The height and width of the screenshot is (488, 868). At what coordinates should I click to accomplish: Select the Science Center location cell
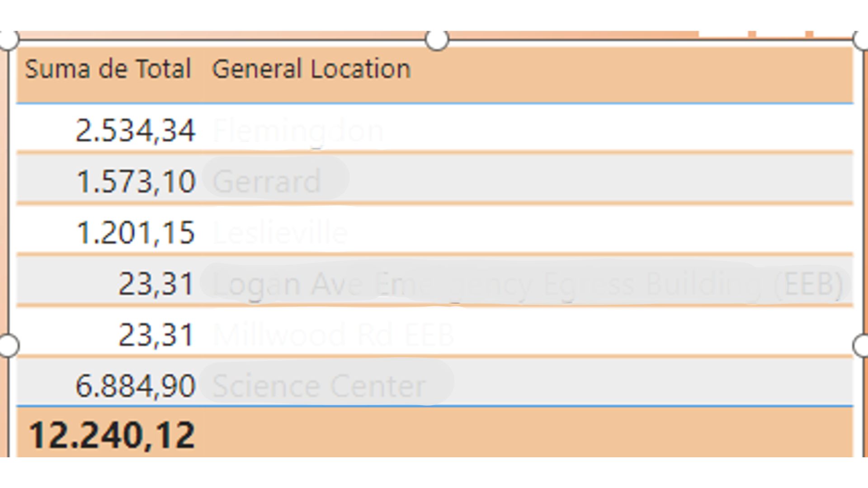click(x=319, y=386)
